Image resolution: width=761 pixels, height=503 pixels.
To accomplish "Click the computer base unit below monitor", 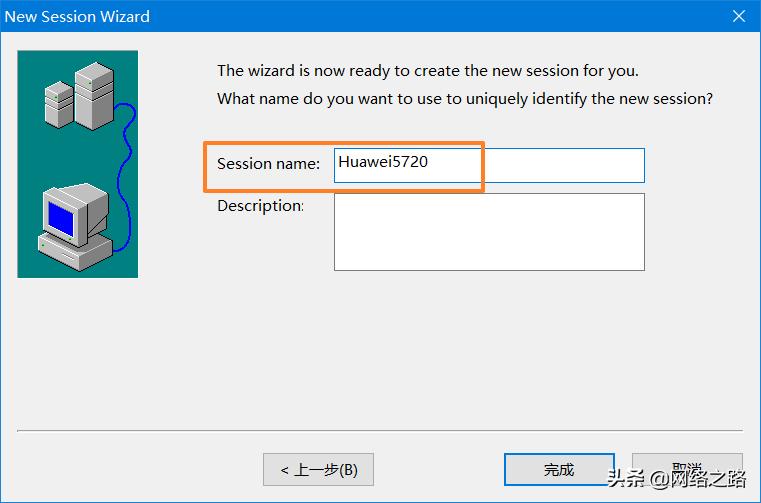I will tap(75, 249).
